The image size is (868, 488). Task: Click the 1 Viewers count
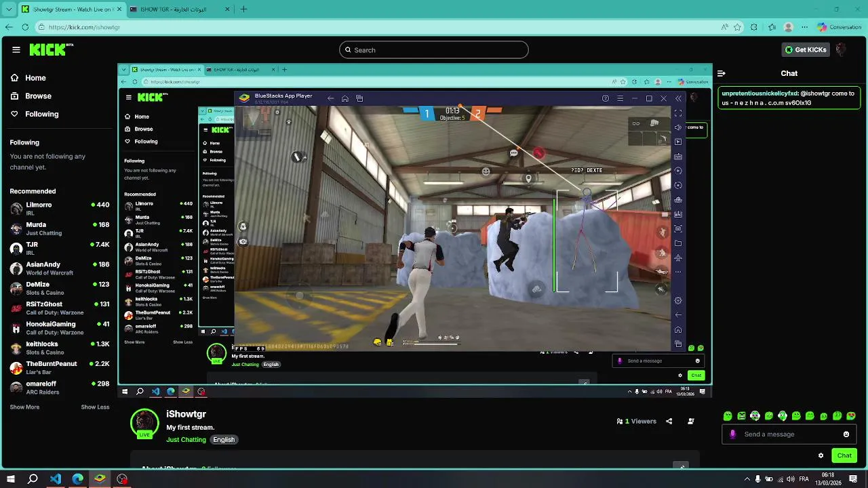click(x=636, y=421)
